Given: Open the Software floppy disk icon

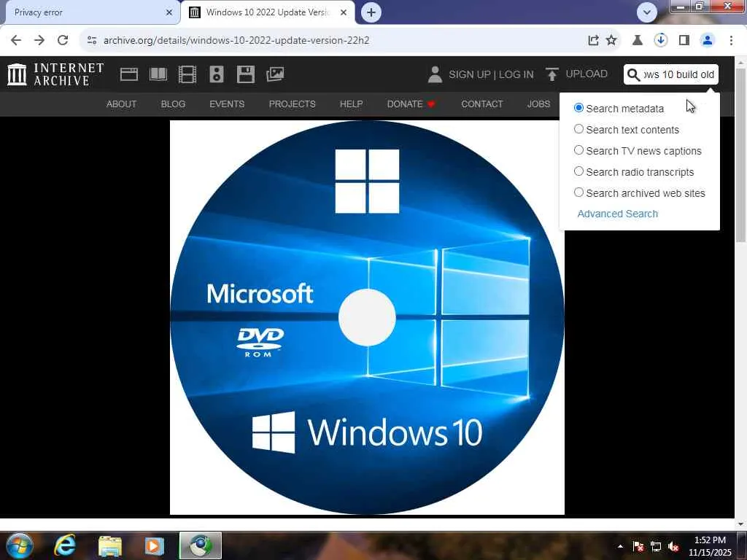Looking at the screenshot, I should click(x=246, y=74).
